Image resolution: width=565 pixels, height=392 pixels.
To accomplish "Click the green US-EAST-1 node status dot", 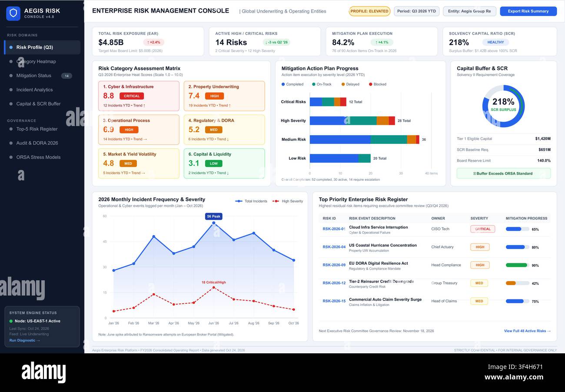I will (11, 321).
